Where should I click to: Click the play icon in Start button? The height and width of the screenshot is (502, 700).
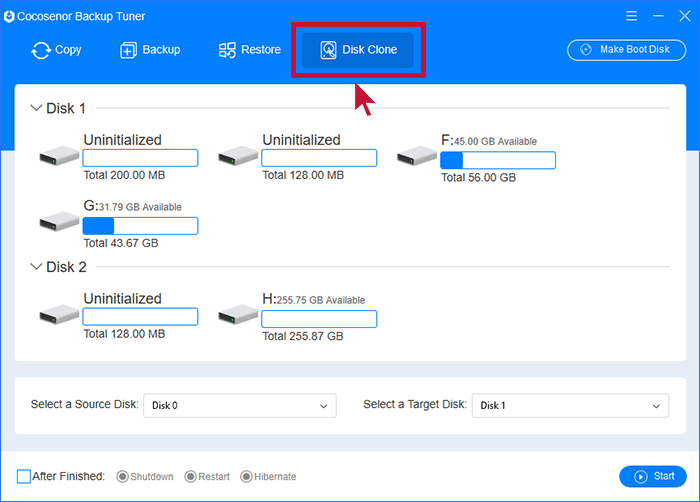(641, 477)
